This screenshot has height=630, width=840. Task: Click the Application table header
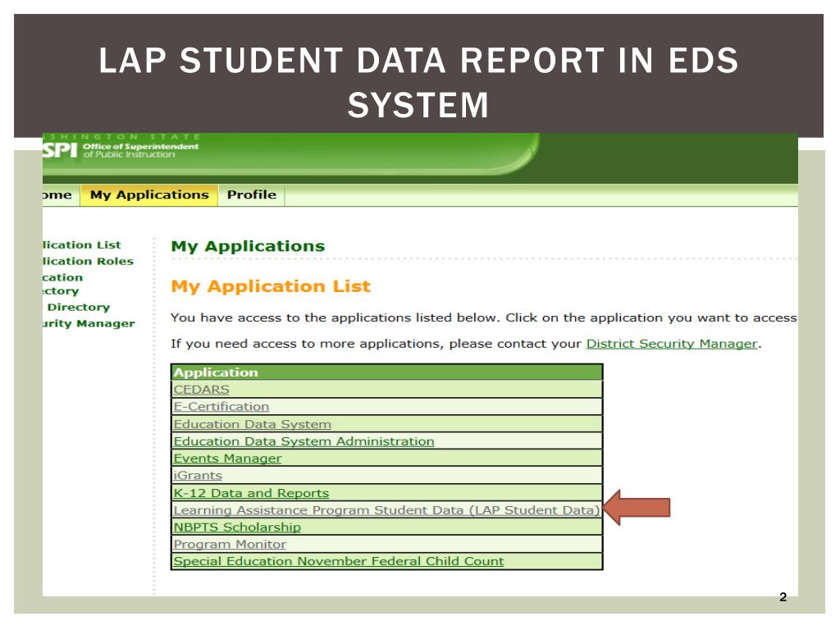tap(387, 372)
